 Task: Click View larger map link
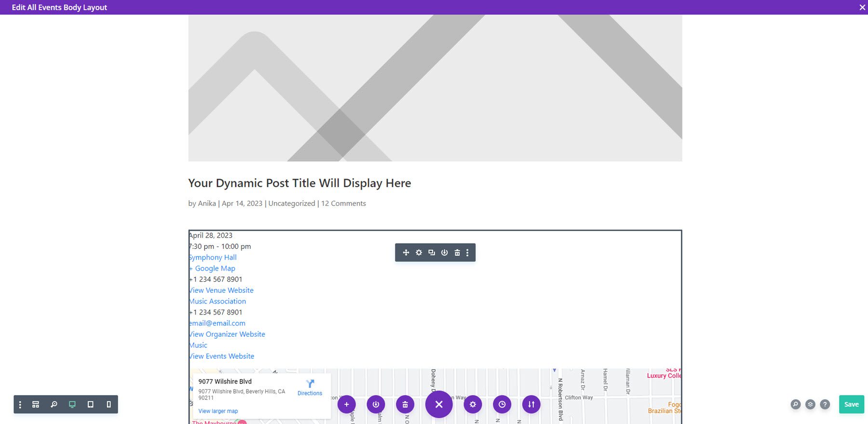pos(218,411)
